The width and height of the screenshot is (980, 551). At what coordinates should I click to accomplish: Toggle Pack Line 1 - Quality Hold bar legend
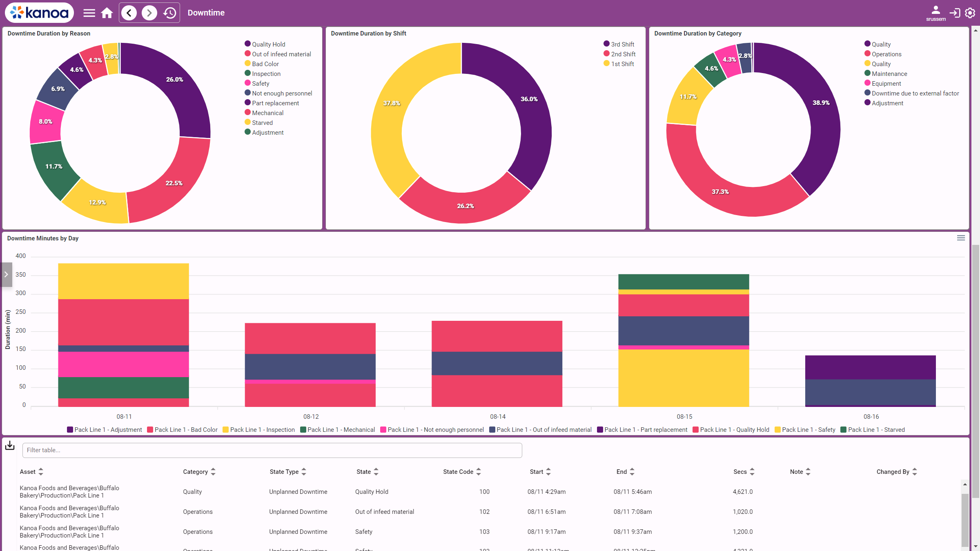pos(731,429)
